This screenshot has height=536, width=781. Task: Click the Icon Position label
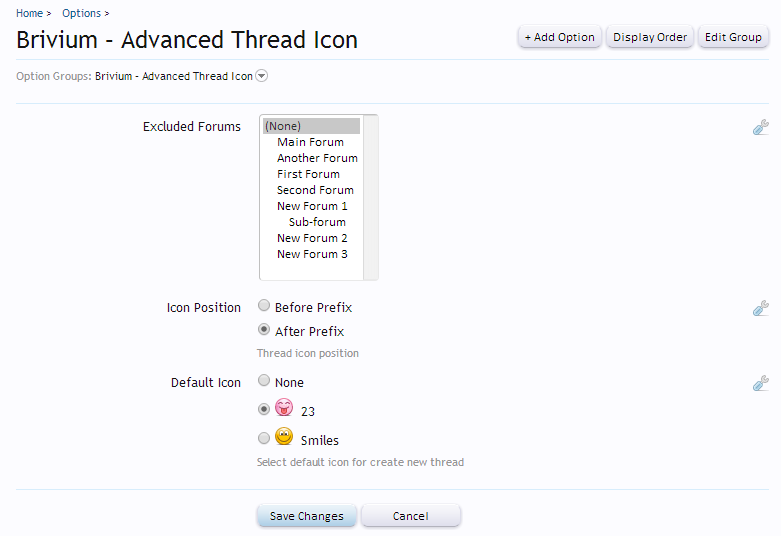[x=204, y=308]
